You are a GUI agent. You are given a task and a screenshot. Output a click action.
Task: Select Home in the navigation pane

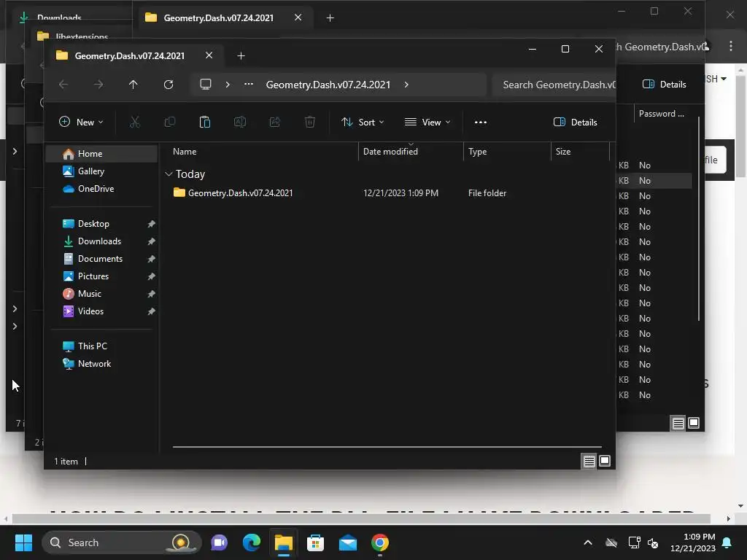coord(101,154)
